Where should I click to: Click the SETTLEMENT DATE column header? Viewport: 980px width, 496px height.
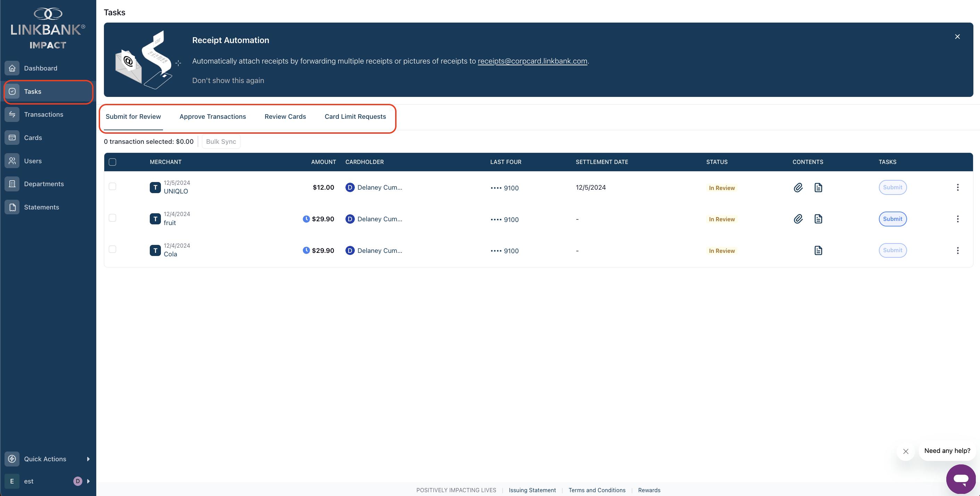pos(602,162)
